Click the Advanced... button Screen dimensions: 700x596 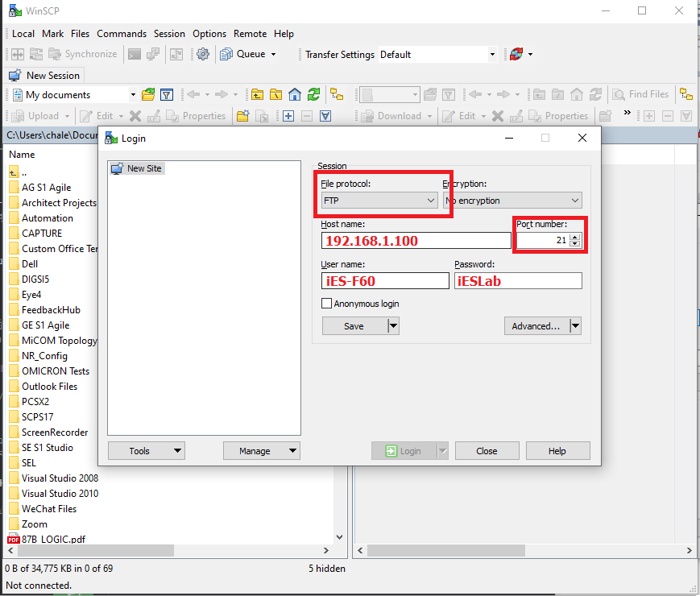(535, 326)
